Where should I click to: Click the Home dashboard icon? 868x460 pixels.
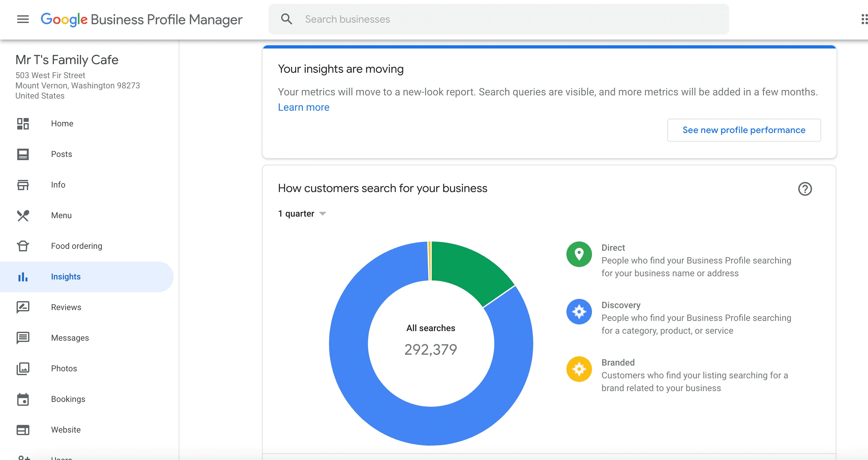(x=23, y=123)
